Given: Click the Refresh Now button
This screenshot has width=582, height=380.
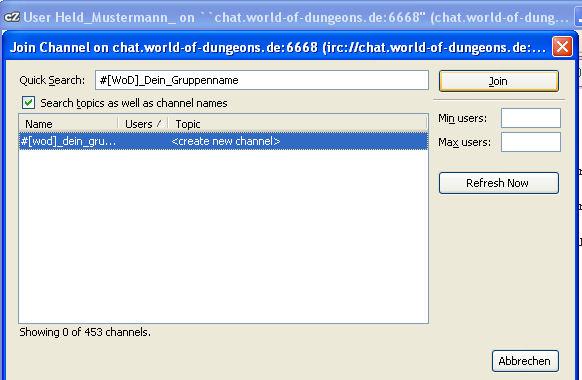Looking at the screenshot, I should tap(498, 183).
